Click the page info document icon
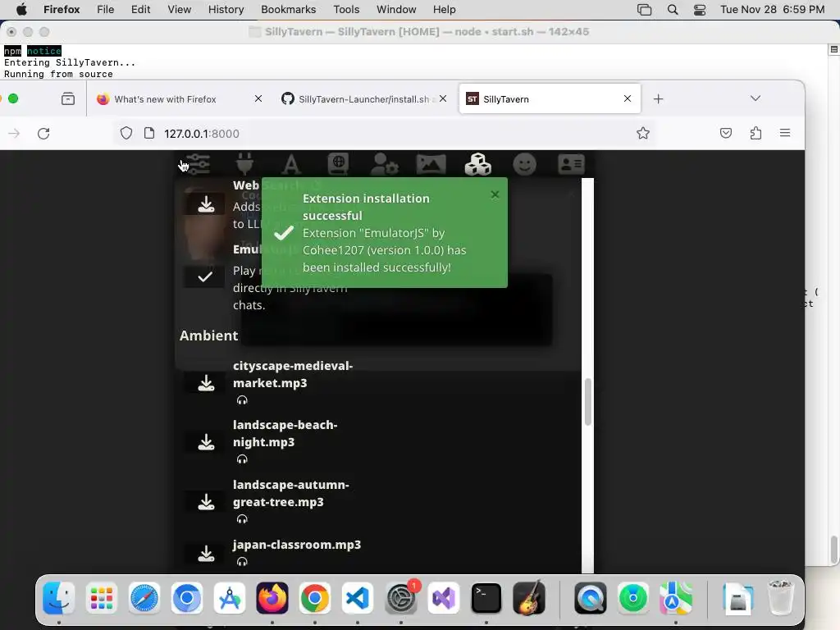This screenshot has width=840, height=630. tap(149, 134)
